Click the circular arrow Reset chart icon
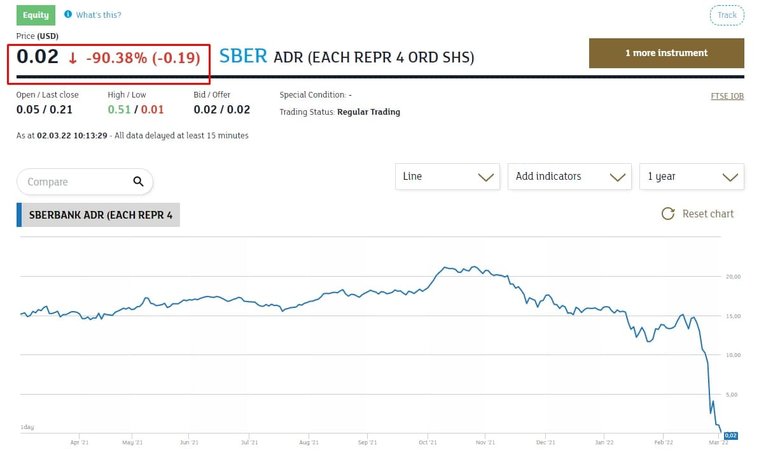Screen dimensions: 780x459 (x=668, y=214)
